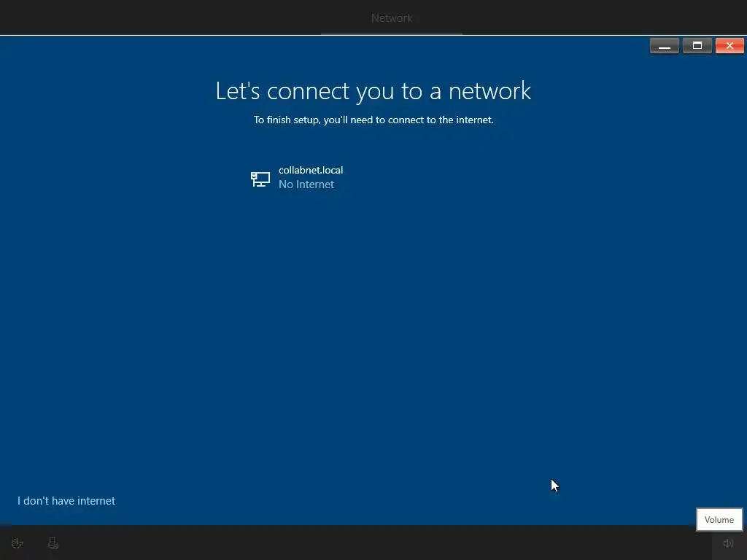Click the "I don't have internet" link

coord(66,501)
